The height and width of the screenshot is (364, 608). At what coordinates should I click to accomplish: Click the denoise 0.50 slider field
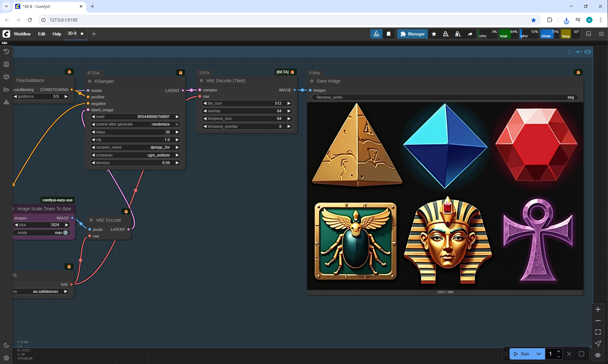(x=135, y=163)
